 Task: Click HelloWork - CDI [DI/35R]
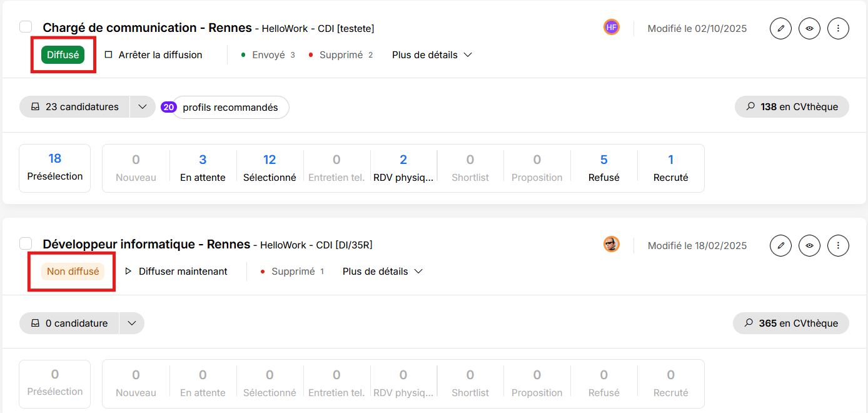(x=316, y=245)
